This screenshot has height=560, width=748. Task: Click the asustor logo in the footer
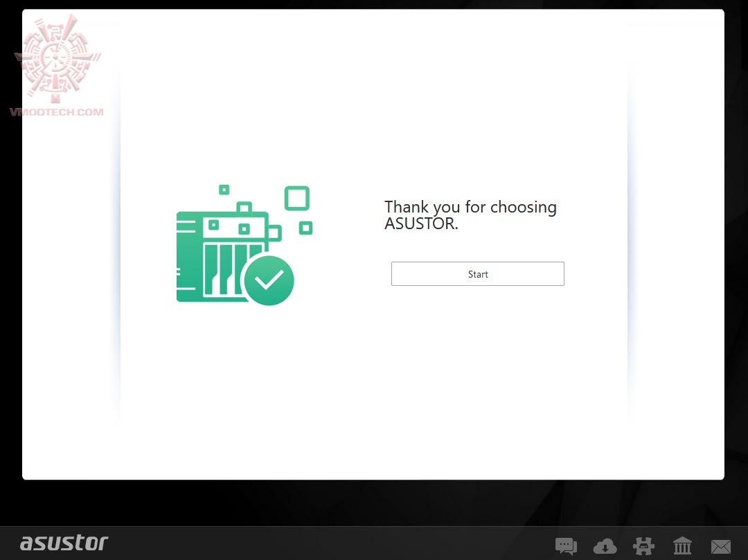coord(64,543)
